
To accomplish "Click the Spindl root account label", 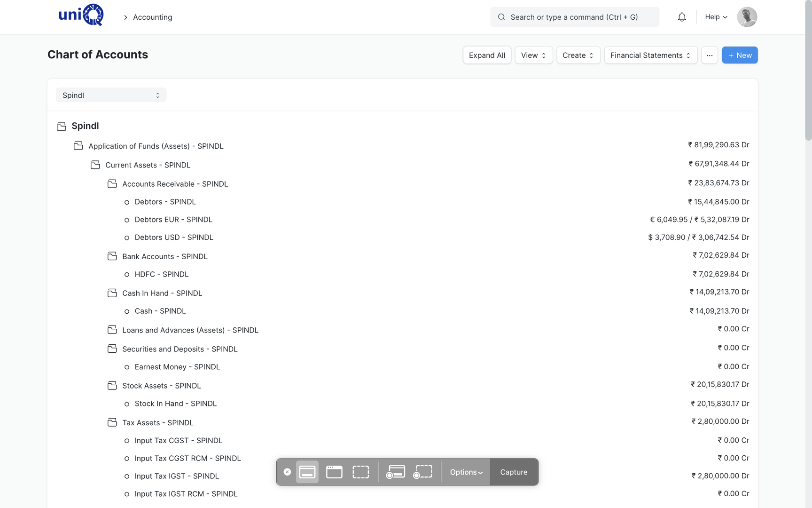I will coord(85,126).
